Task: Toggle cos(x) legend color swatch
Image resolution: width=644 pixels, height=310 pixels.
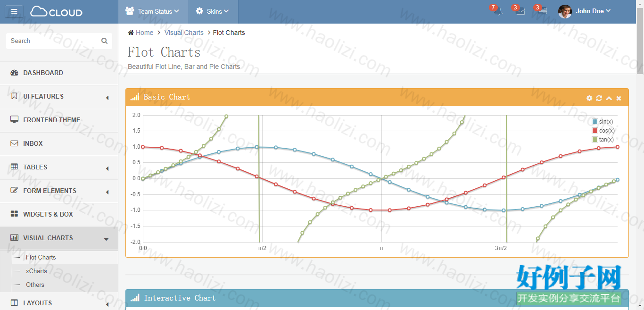Action: point(595,131)
